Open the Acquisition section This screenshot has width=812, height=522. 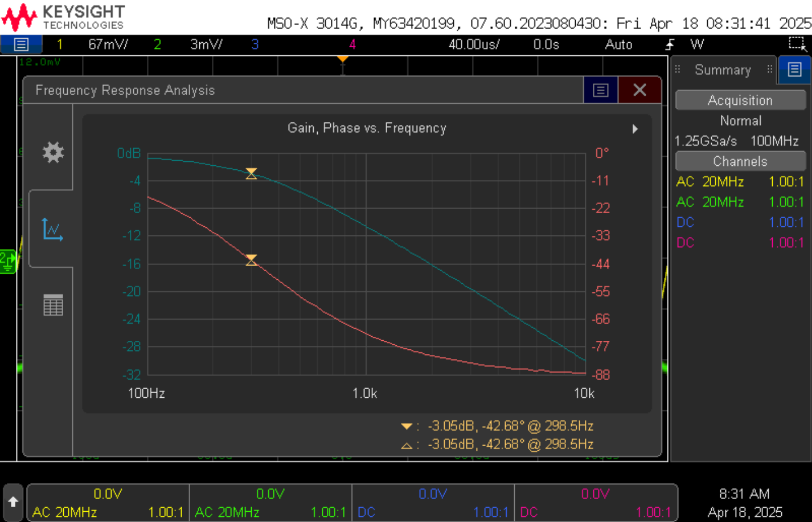pos(740,100)
